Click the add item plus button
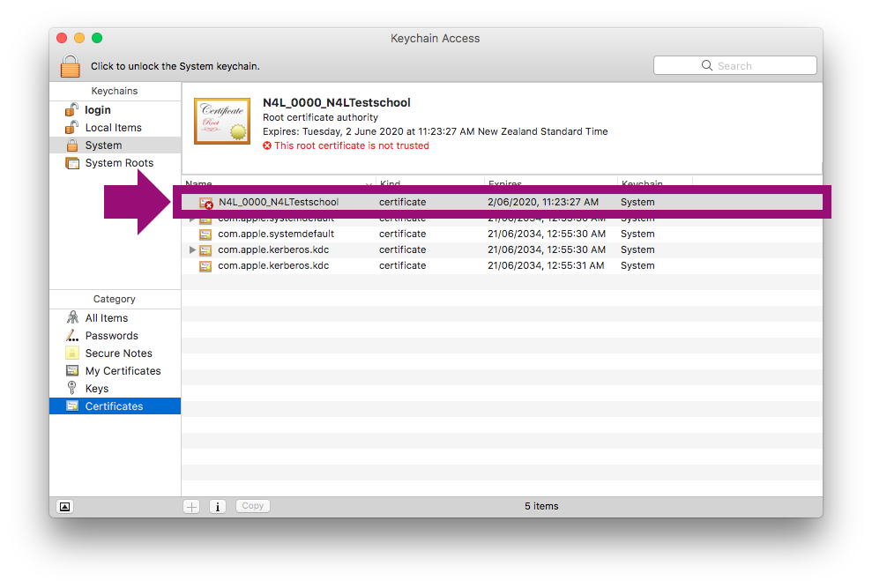The height and width of the screenshot is (588, 872). pos(191,506)
